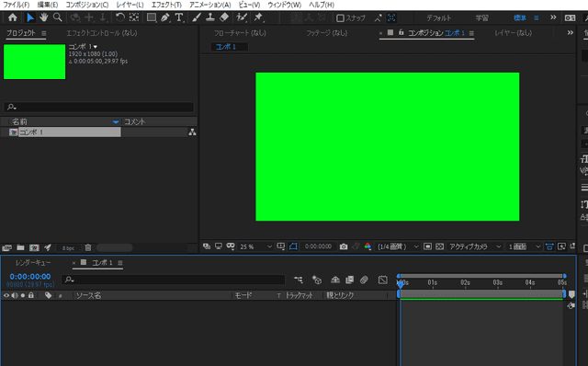The height and width of the screenshot is (366, 588).
Task: Sort by the 名前 column header
Action: 19,121
